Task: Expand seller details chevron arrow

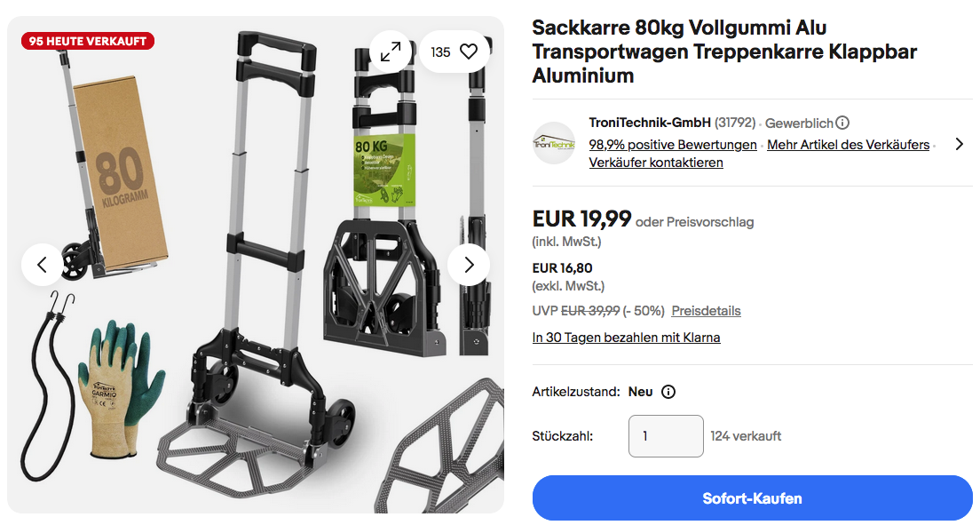Action: click(x=959, y=144)
